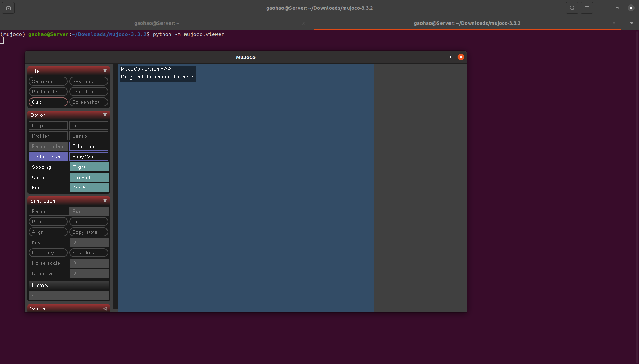Click the Watch section title
Image resolution: width=639 pixels, height=364 pixels.
pos(38,309)
